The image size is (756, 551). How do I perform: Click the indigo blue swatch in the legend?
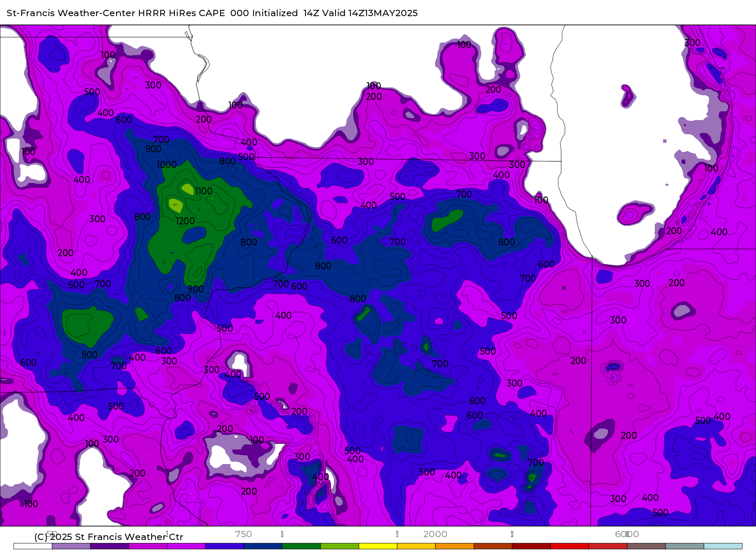pos(224,546)
